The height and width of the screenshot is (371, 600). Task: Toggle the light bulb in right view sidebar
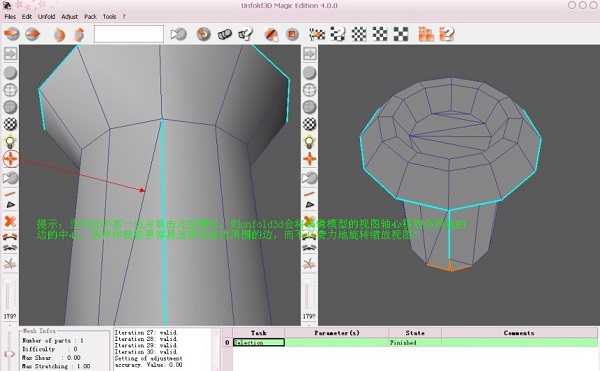tap(309, 142)
